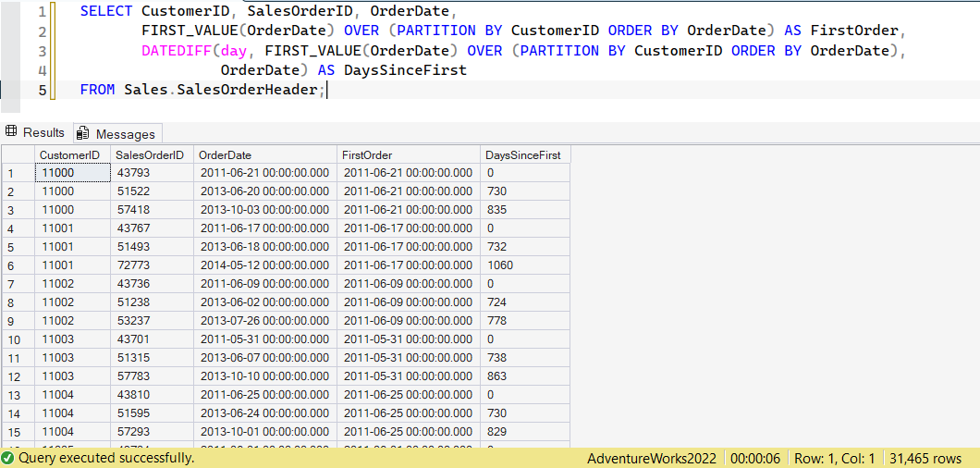The height and width of the screenshot is (468, 980).
Task: Click cell with SalesOrderID 53237
Action: 152,321
